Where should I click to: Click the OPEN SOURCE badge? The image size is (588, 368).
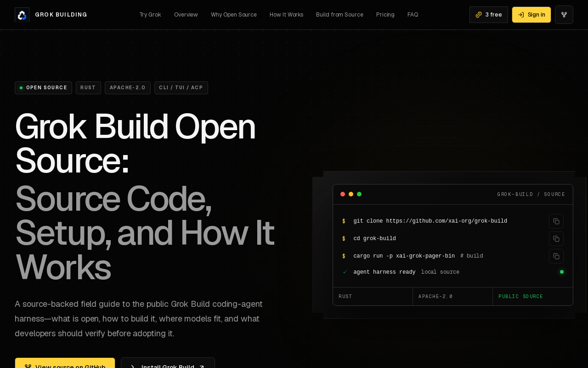[43, 88]
